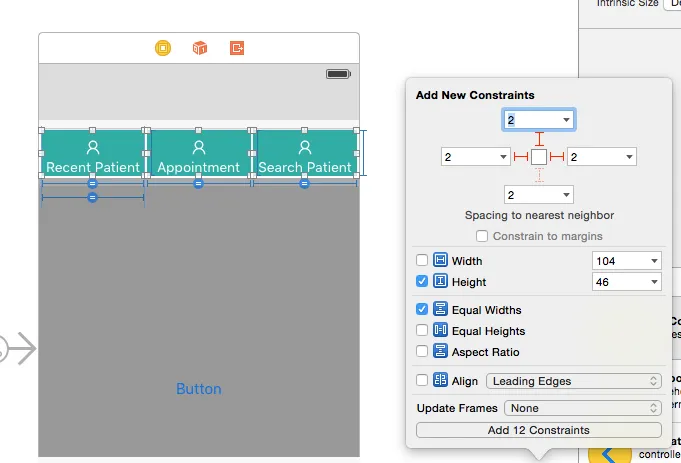The image size is (681, 463).
Task: Open the Align Leading Edges dropdown
Action: 573,381
